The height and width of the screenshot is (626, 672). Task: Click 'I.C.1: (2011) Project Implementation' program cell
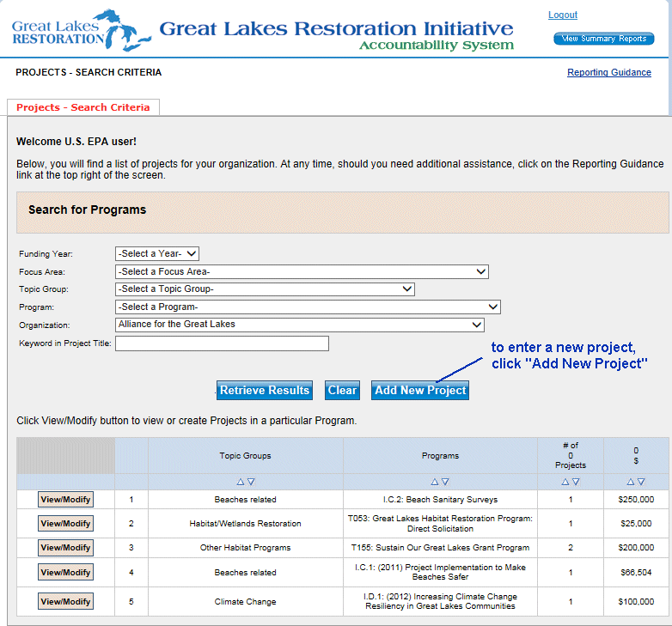440,572
